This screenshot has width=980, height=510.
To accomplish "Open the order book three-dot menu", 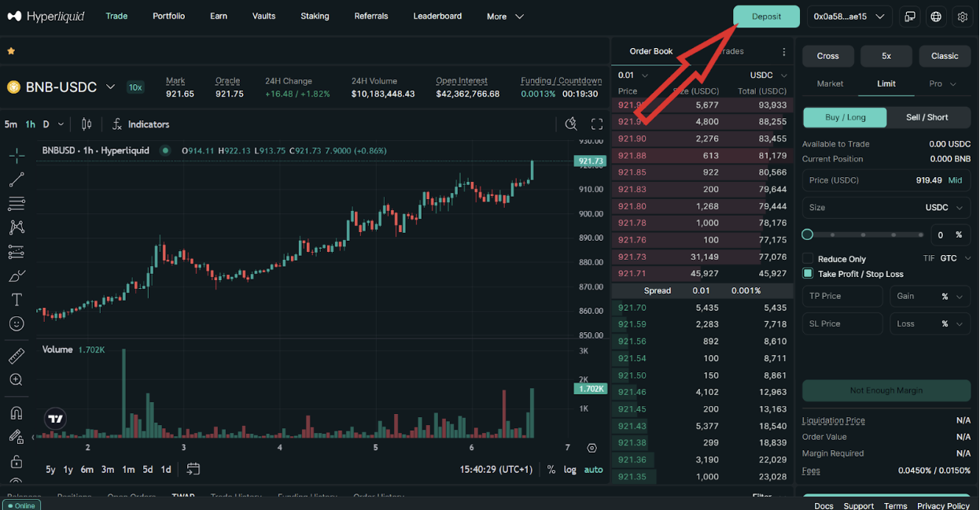I will [x=783, y=52].
